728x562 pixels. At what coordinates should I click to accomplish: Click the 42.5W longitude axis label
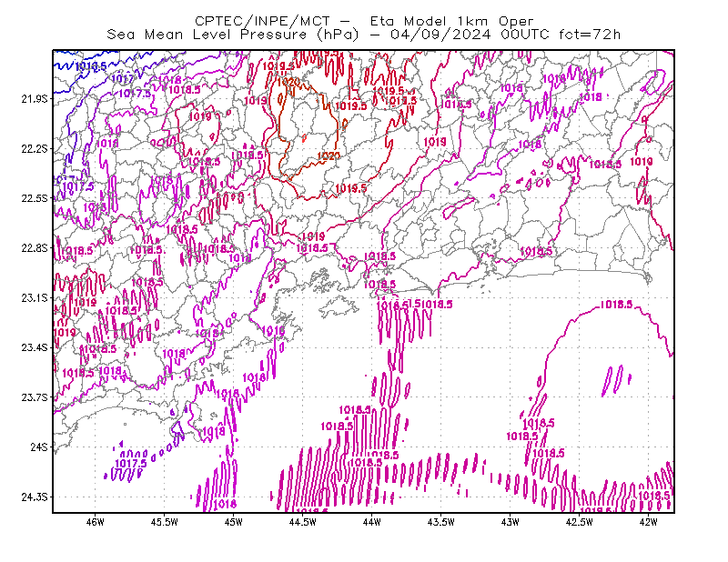tap(579, 522)
